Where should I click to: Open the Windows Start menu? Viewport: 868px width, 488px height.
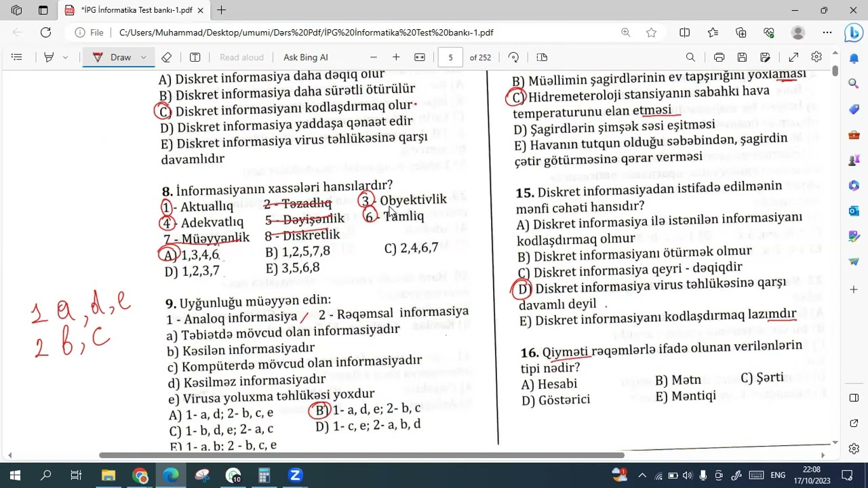click(x=15, y=475)
